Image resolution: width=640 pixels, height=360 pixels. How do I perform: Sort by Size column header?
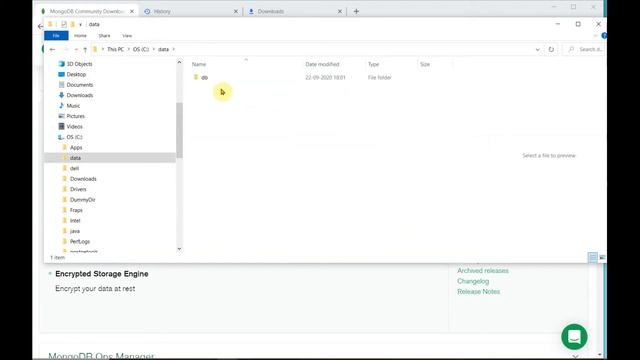[x=425, y=64]
